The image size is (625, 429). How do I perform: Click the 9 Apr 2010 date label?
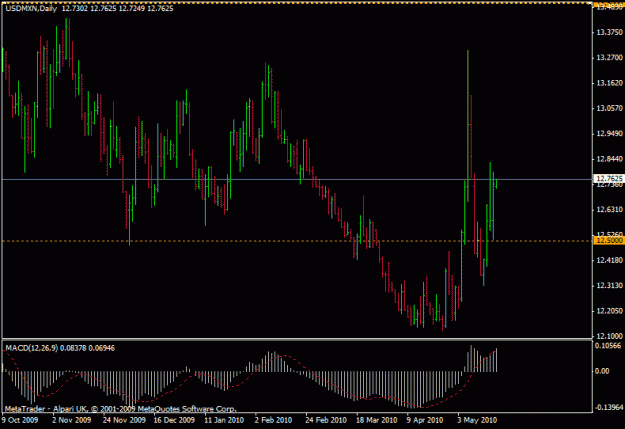point(425,420)
